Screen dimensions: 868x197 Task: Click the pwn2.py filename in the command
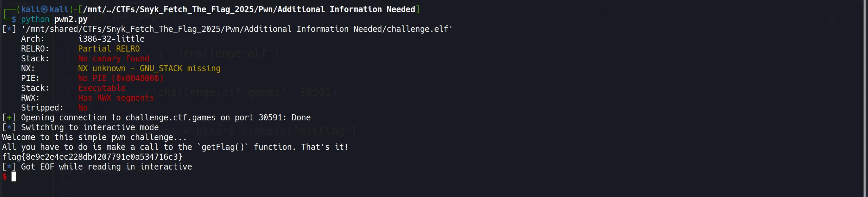click(x=71, y=19)
